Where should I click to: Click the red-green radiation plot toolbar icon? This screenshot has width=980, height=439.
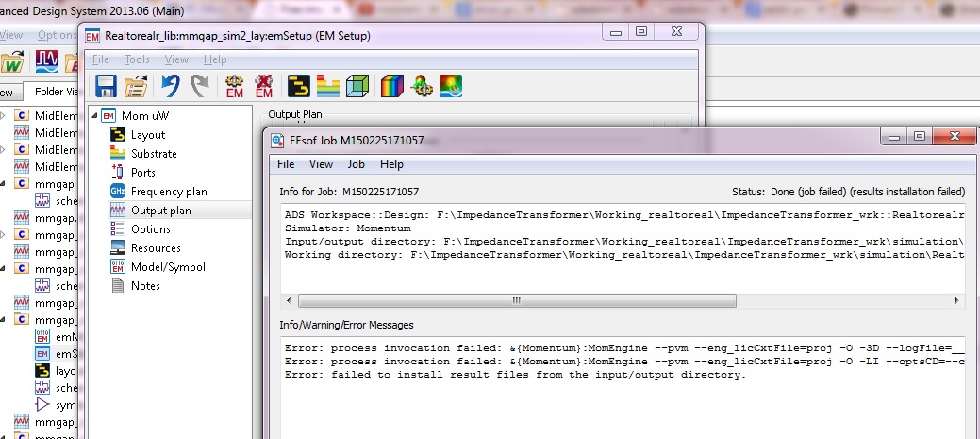[451, 86]
